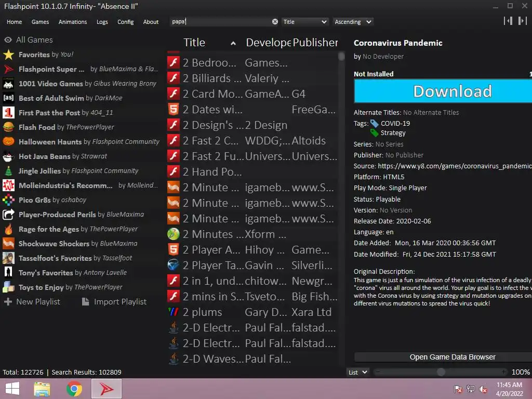Click the Flashpoint Super playlist red arrow icon
532x399 pixels.
(x=8, y=69)
